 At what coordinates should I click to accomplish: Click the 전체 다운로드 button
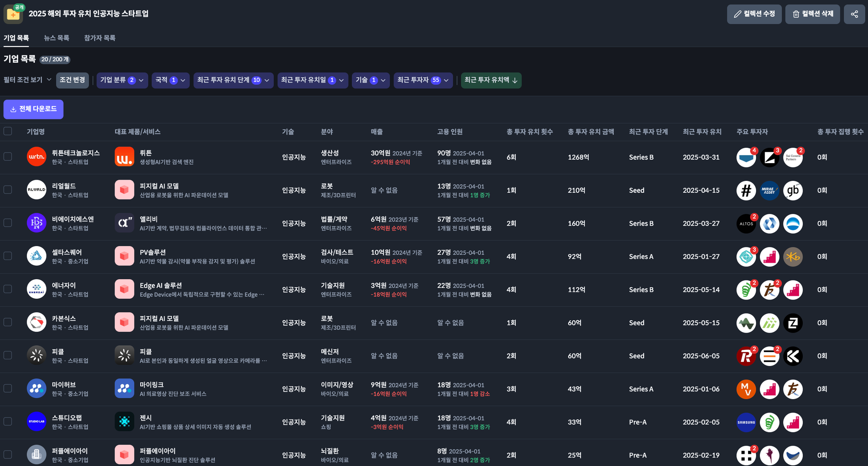(33, 109)
